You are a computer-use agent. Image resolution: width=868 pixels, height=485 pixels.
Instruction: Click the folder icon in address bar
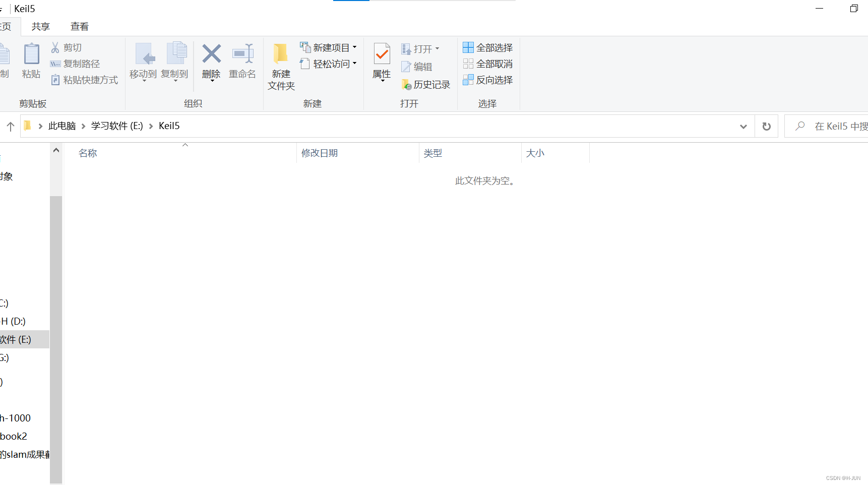click(x=28, y=126)
